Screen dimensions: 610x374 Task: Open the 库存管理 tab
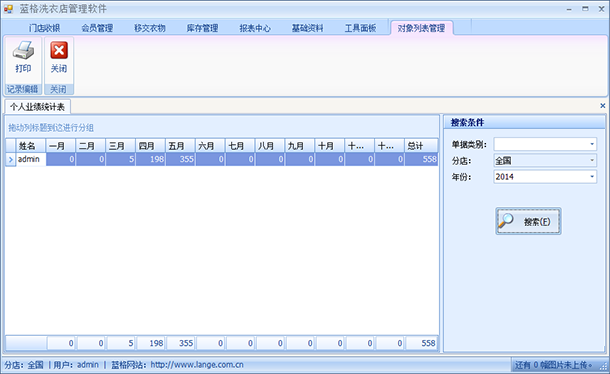coord(202,28)
